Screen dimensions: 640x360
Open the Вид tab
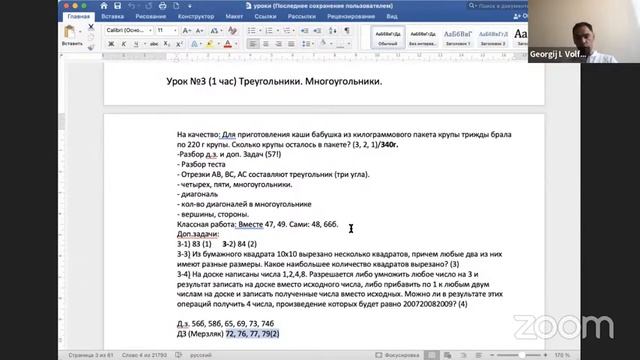[392, 17]
